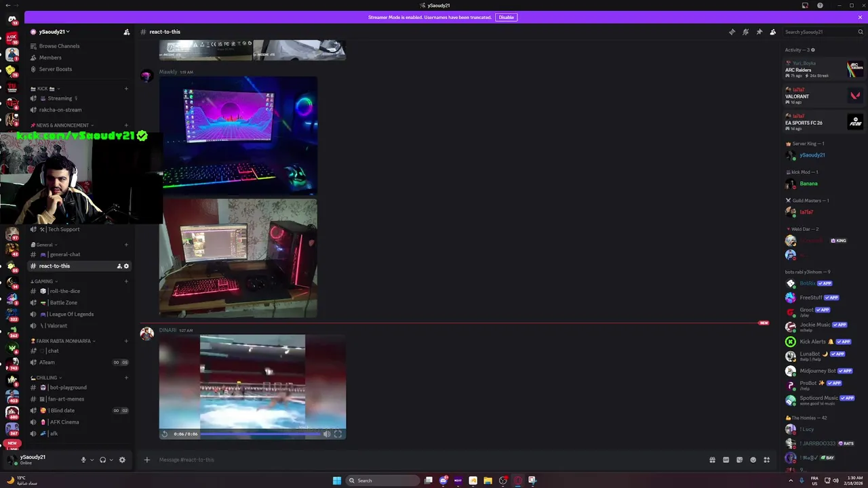The image size is (868, 488).
Task: Join rakcha-on-stream voice channel
Action: tap(79, 110)
